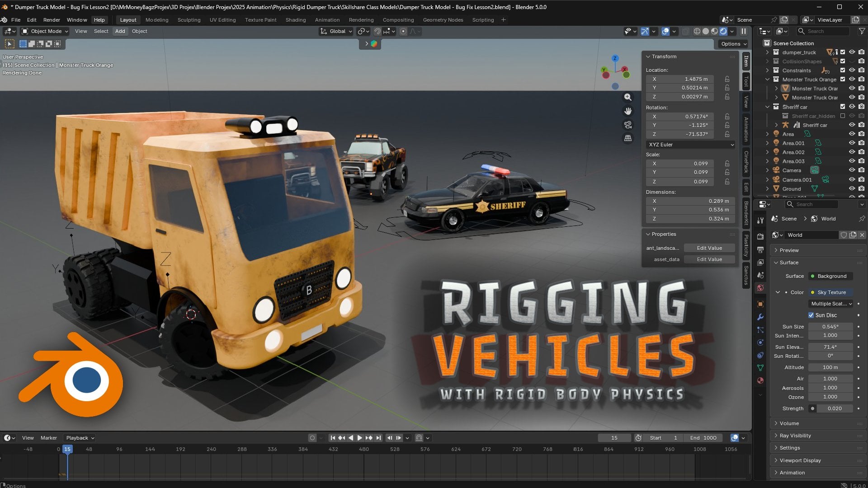Open the Render menu
868x488 pixels.
tap(52, 20)
